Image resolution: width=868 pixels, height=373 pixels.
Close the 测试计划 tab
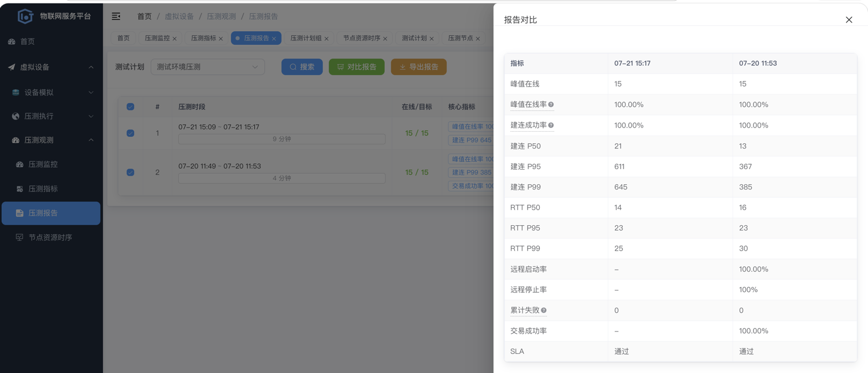[432, 39]
